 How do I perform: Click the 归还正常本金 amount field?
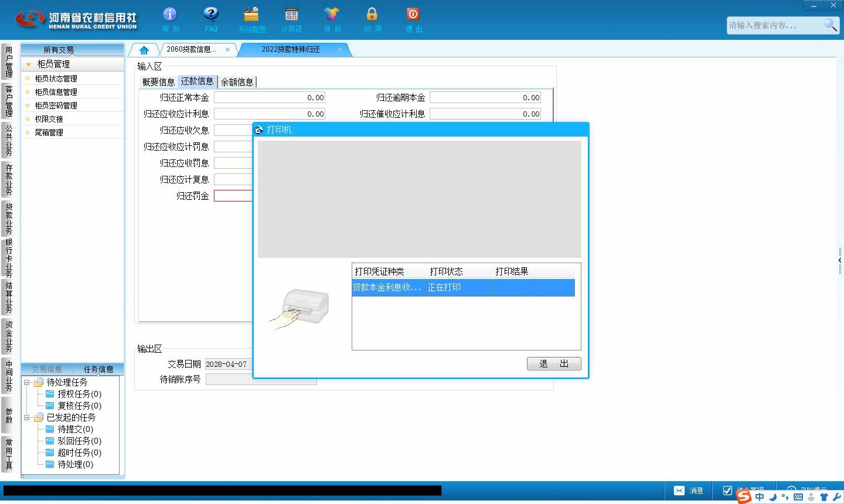pos(270,98)
